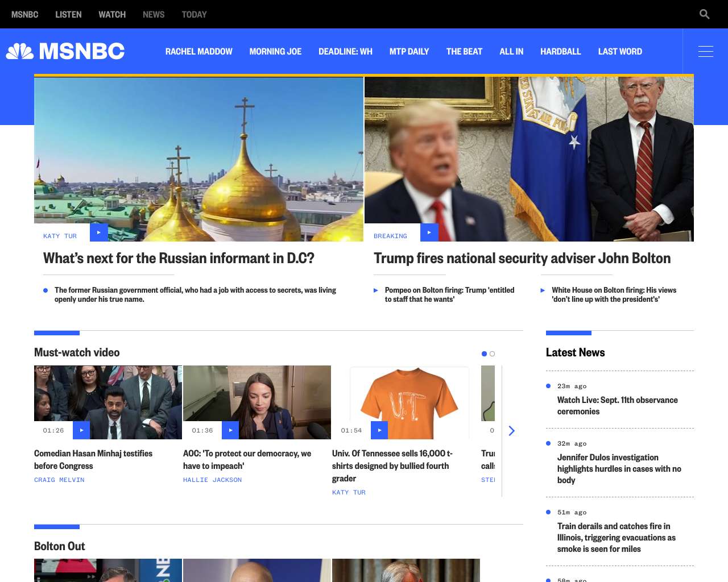Select second carousel page dot
The width and height of the screenshot is (728, 582).
[x=492, y=354]
